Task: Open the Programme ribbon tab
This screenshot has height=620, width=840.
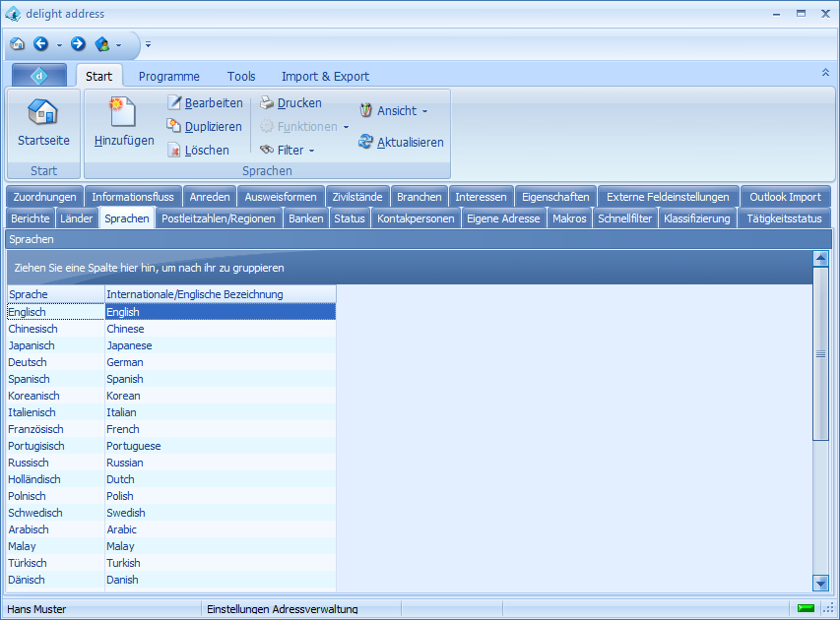Action: 168,76
